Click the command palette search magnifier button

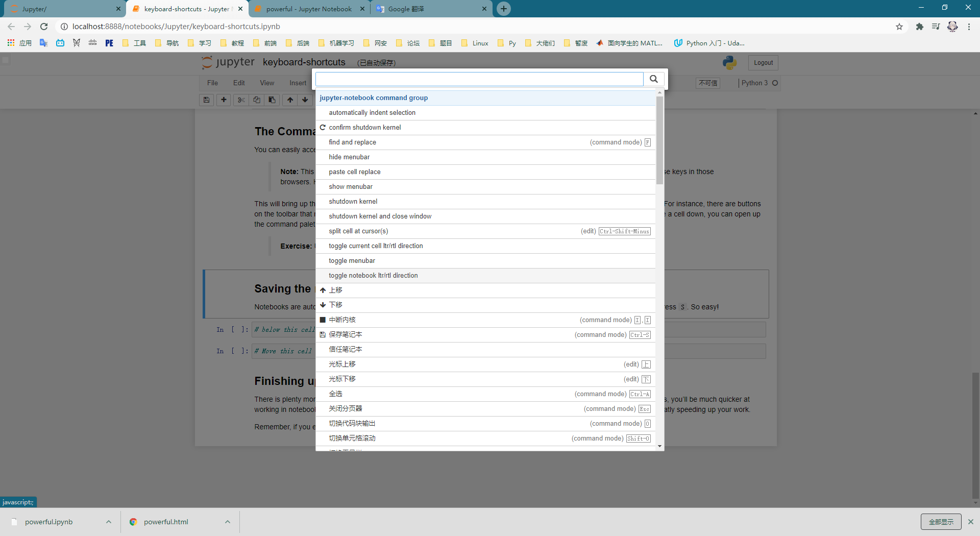653,79
